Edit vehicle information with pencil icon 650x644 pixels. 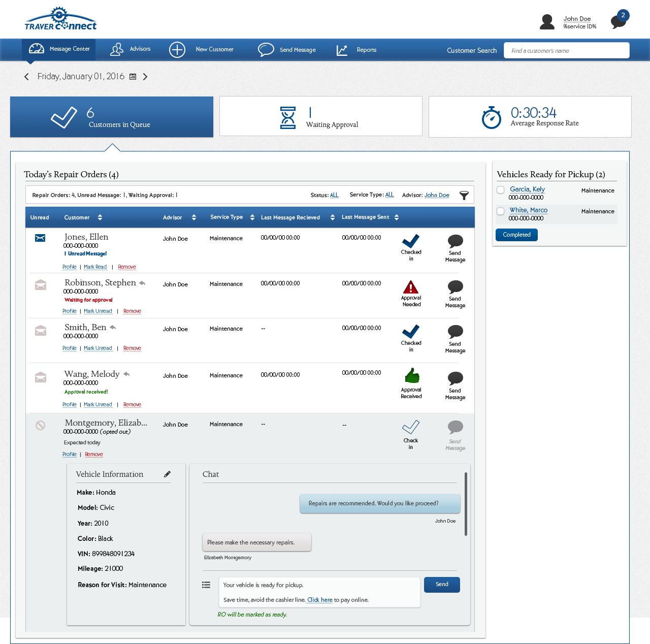[167, 474]
